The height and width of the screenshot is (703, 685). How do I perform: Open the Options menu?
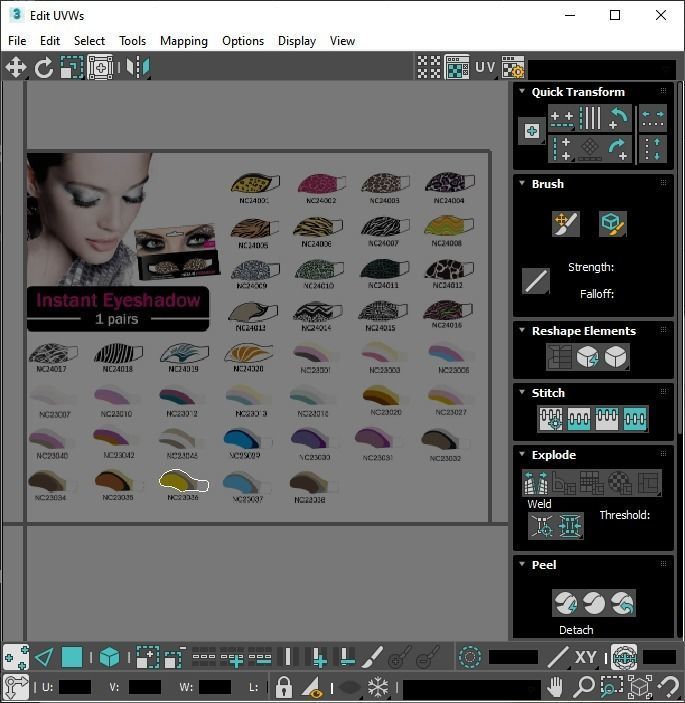pos(243,41)
